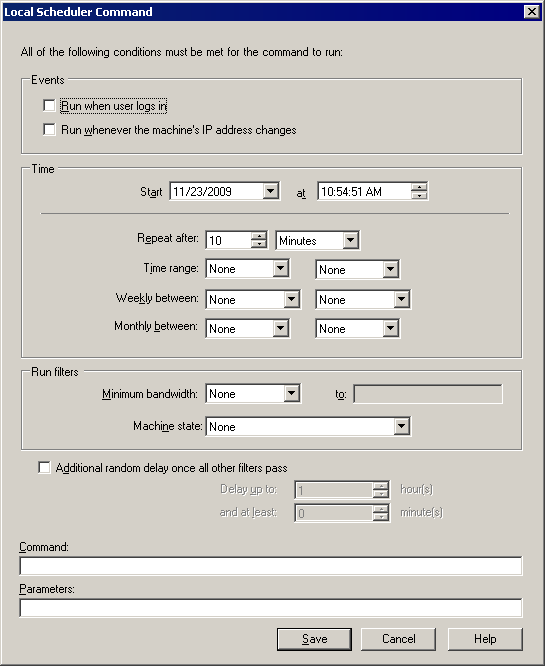Tick Run whenever the machine's IP address changes
This screenshot has width=545, height=666.
click(x=49, y=129)
